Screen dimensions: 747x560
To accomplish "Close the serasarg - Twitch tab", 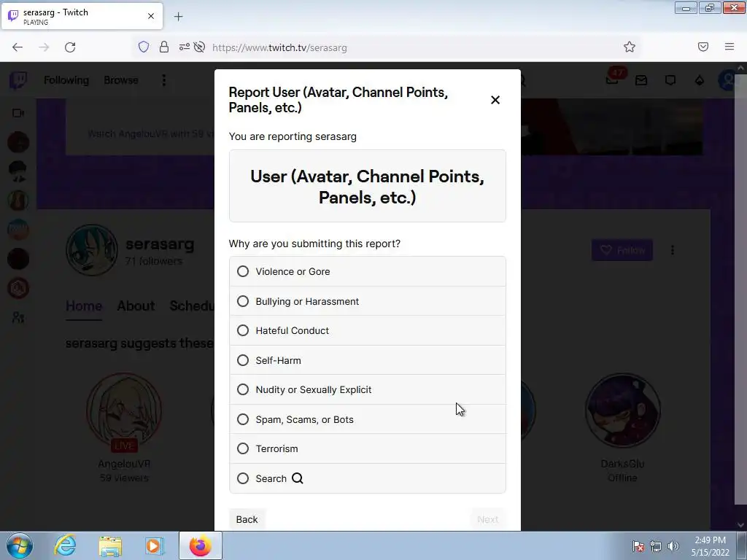I will (x=151, y=16).
